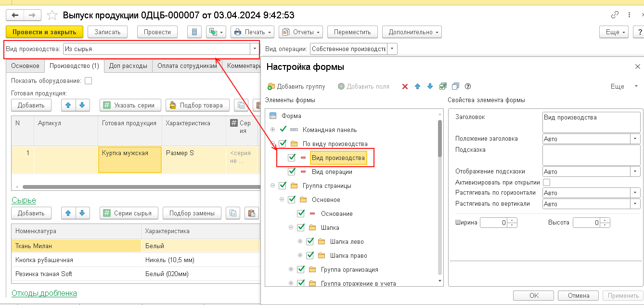The height and width of the screenshot is (305, 644).
Task: Collapse the Группа страницы tree node
Action: click(273, 186)
